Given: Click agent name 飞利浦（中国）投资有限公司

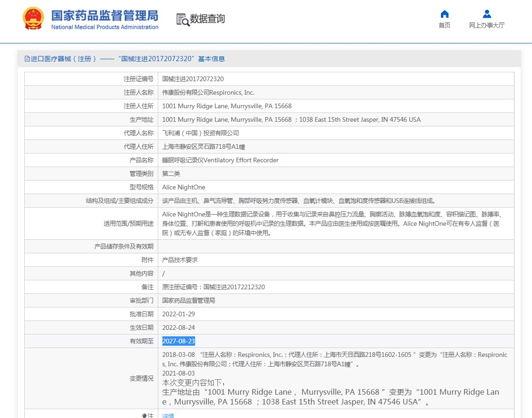Looking at the screenshot, I should pyautogui.click(x=201, y=133).
